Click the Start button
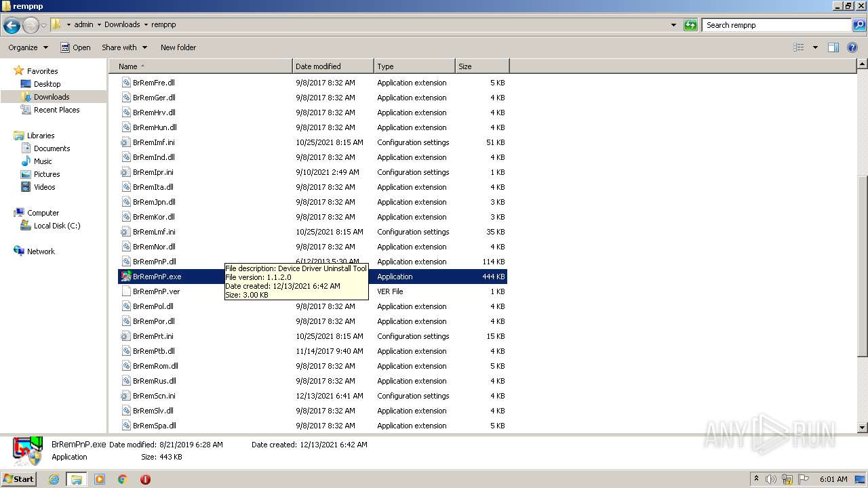 pyautogui.click(x=18, y=479)
